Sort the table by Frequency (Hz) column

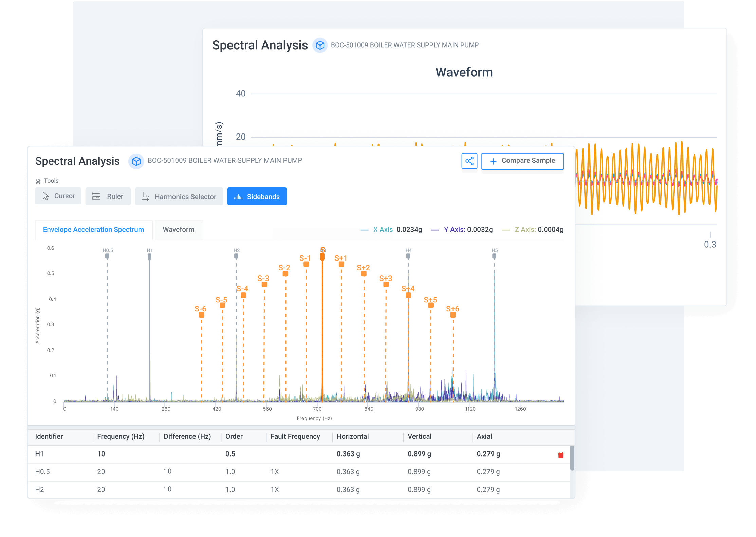pyautogui.click(x=121, y=436)
